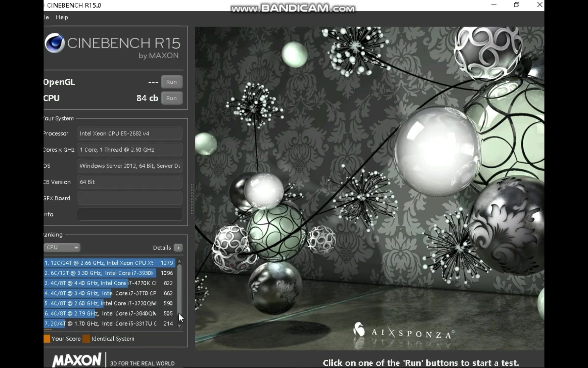Select ranking row Core i7-3720QM score 590
588x368 pixels.
coord(109,303)
